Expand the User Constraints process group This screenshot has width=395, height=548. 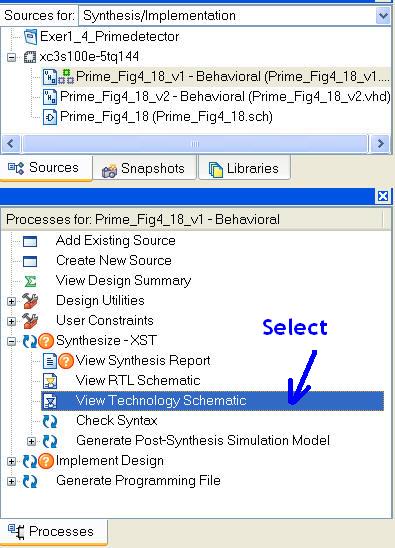point(12,321)
